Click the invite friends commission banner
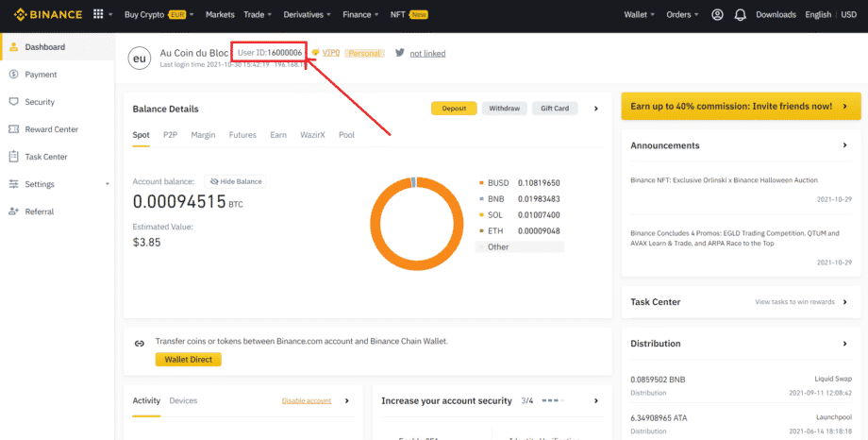Image resolution: width=868 pixels, height=440 pixels. (742, 106)
